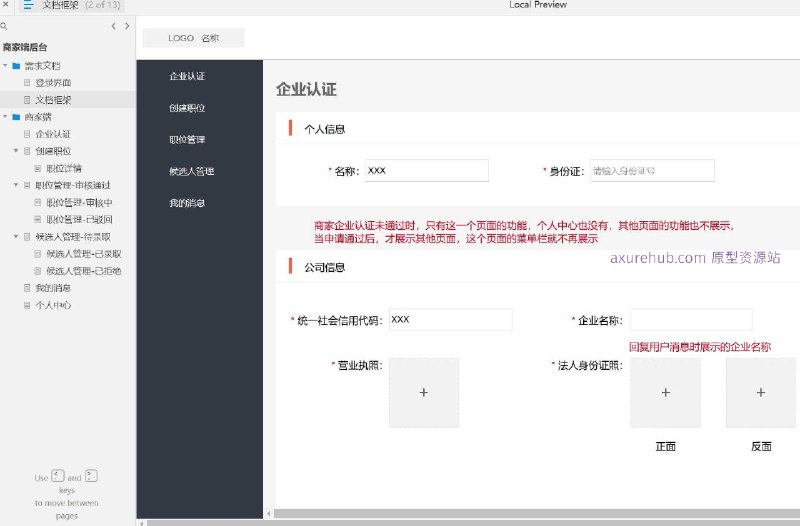Collapse the 候选人管理-待录取 node

click(16, 237)
